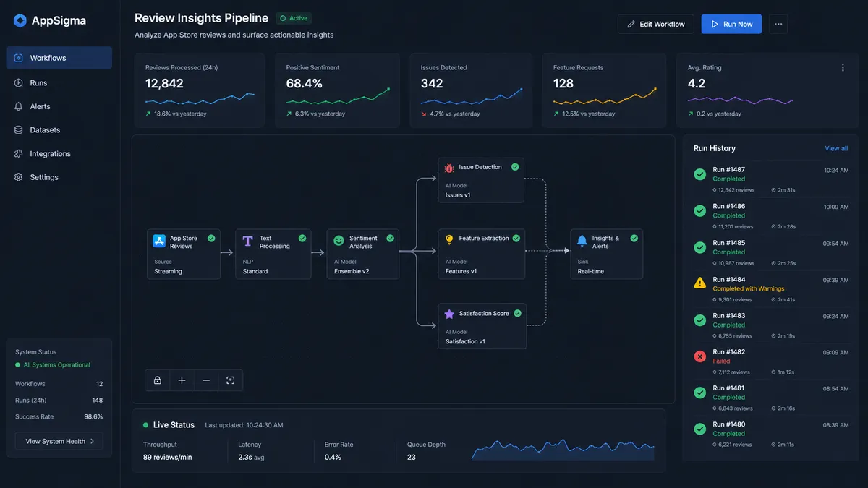Click the Active status badge
The width and height of the screenshot is (868, 488).
point(294,18)
